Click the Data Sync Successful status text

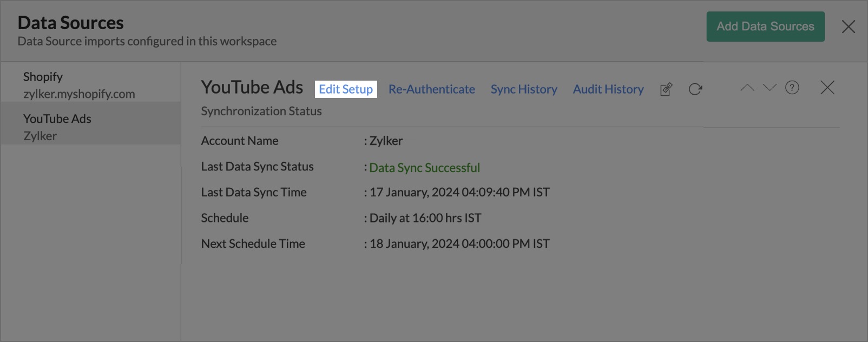tap(425, 168)
